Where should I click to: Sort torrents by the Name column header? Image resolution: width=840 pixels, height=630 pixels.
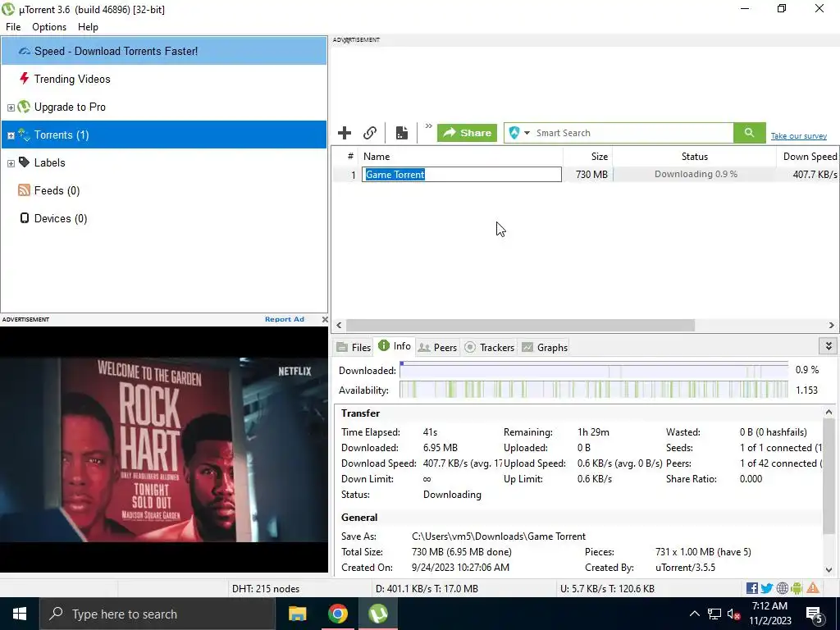[x=460, y=157]
